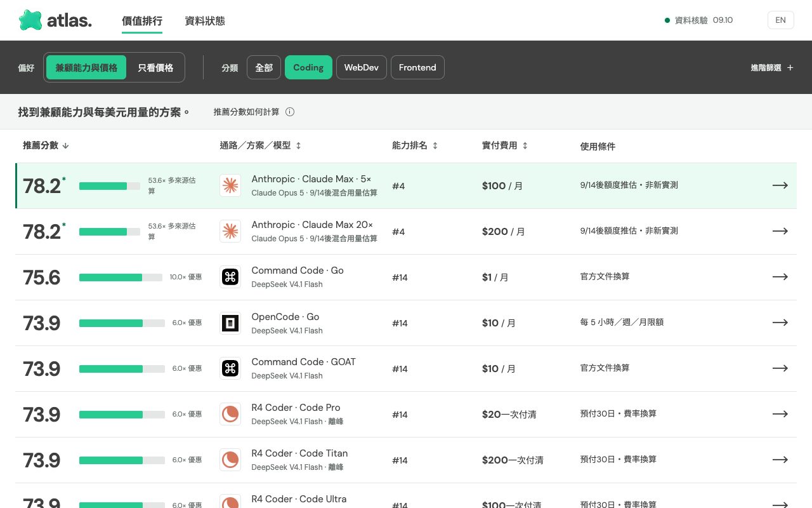
Task: Filter category by Coding
Action: [x=308, y=67]
